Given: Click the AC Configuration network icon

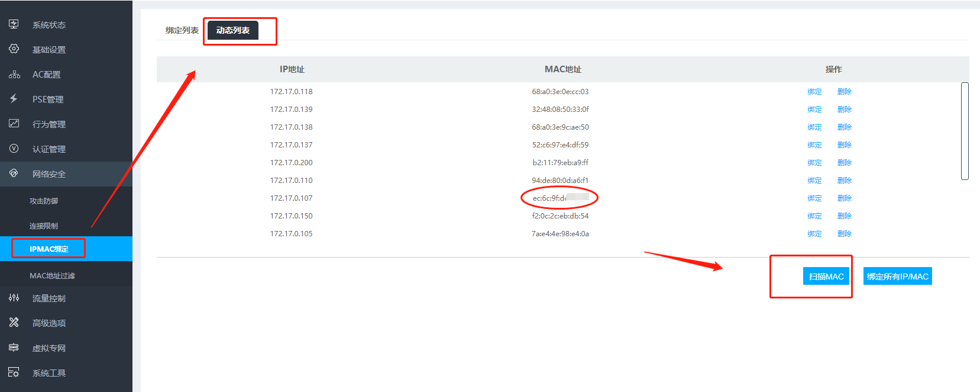Looking at the screenshot, I should tap(14, 75).
